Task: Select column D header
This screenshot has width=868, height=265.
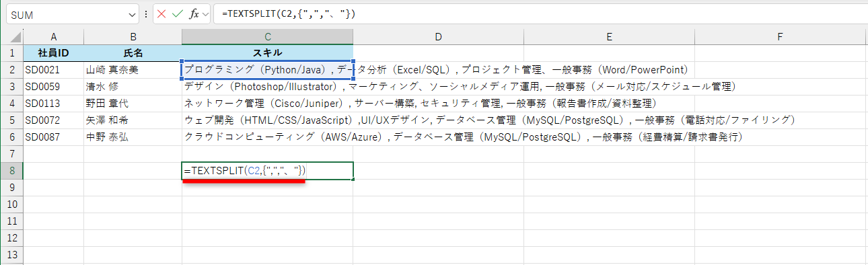Action: [x=438, y=37]
